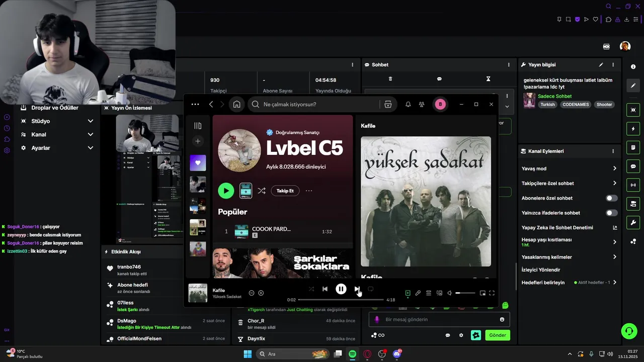Open Discord from Windows taskbar
The width and height of the screenshot is (644, 362).
[397, 354]
